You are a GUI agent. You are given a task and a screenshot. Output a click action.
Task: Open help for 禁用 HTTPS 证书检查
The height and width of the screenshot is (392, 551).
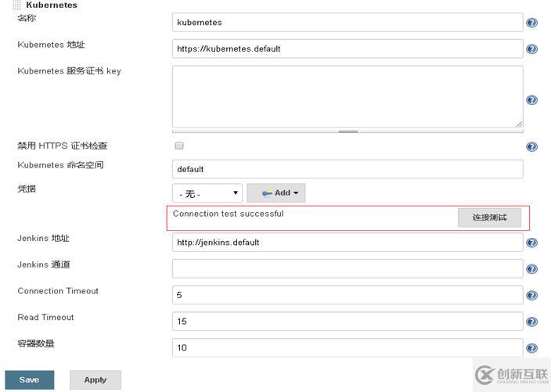pyautogui.click(x=531, y=146)
